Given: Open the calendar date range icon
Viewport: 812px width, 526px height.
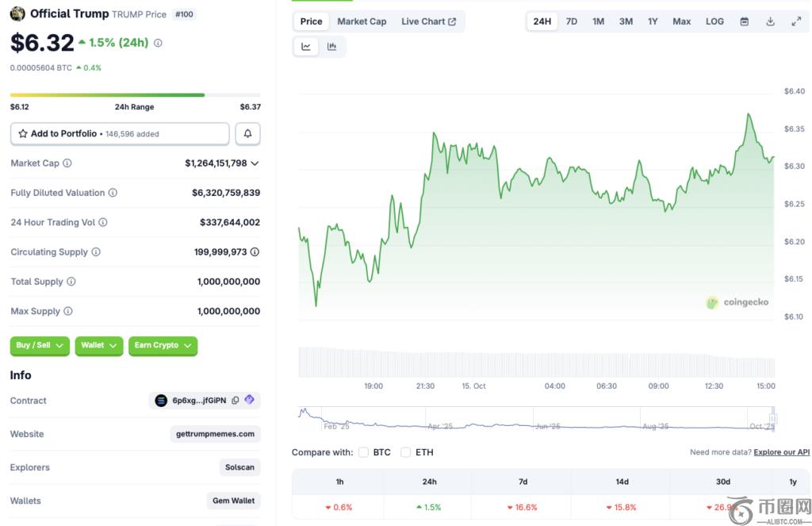Looking at the screenshot, I should click(x=744, y=21).
